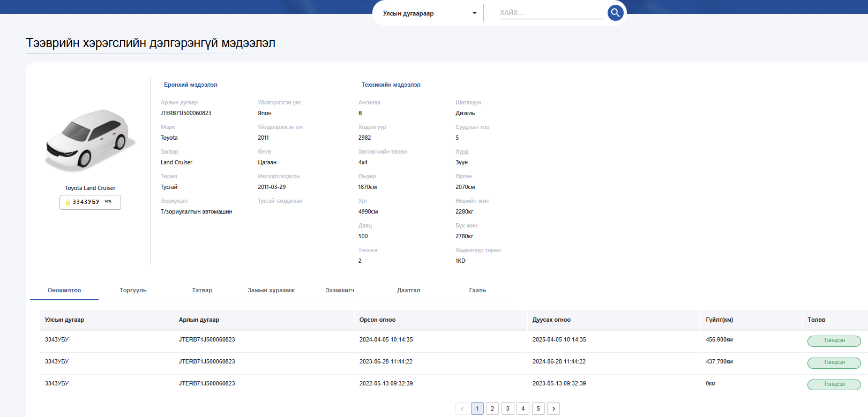Click the previous page arrow
Screen dimensions: 868x417
click(462, 408)
